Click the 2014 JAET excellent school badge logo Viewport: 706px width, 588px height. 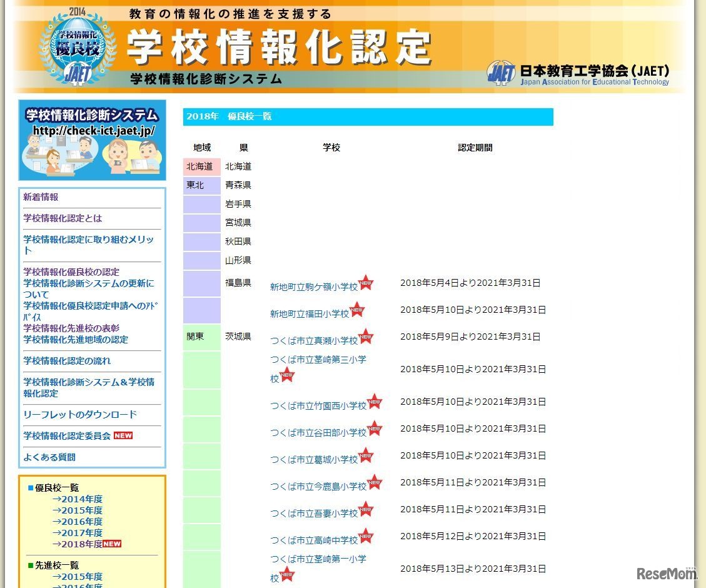tap(78, 47)
